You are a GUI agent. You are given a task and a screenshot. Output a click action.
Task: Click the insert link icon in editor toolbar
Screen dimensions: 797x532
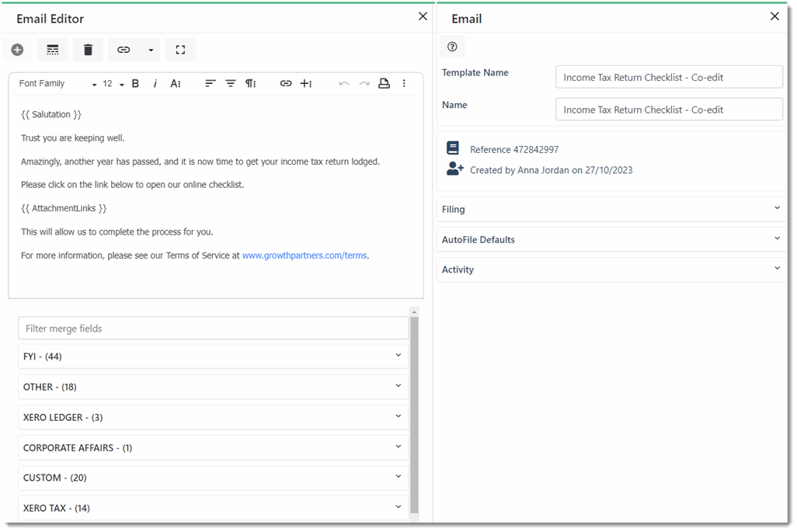pos(286,83)
